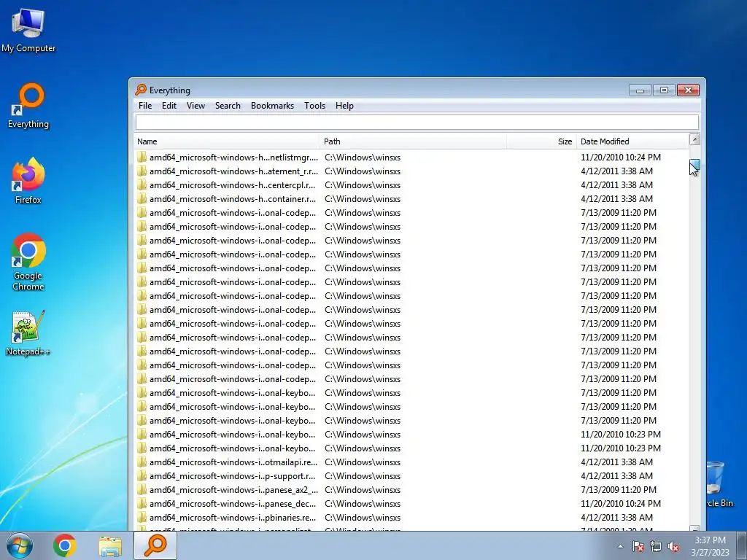Select the Notepad++ desktop shortcut
The width and height of the screenshot is (747, 560).
click(28, 333)
